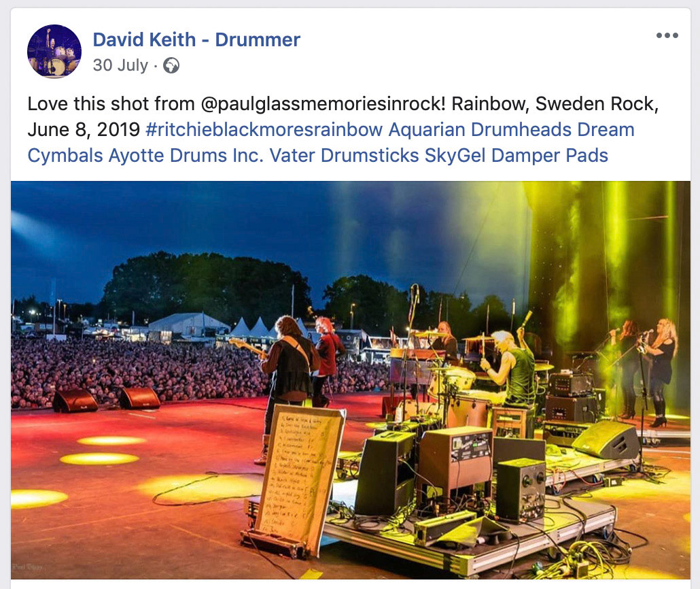Open the Aquarian Drumheads page link
This screenshot has width=700, height=589.
[480, 130]
